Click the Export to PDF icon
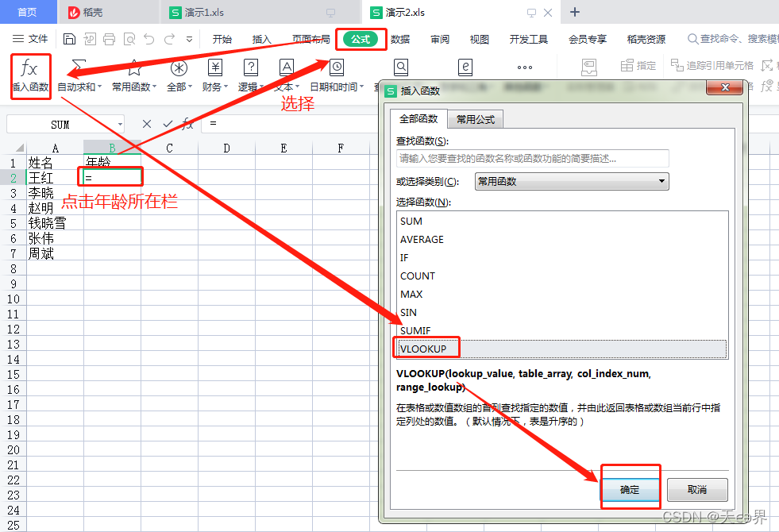 90,39
